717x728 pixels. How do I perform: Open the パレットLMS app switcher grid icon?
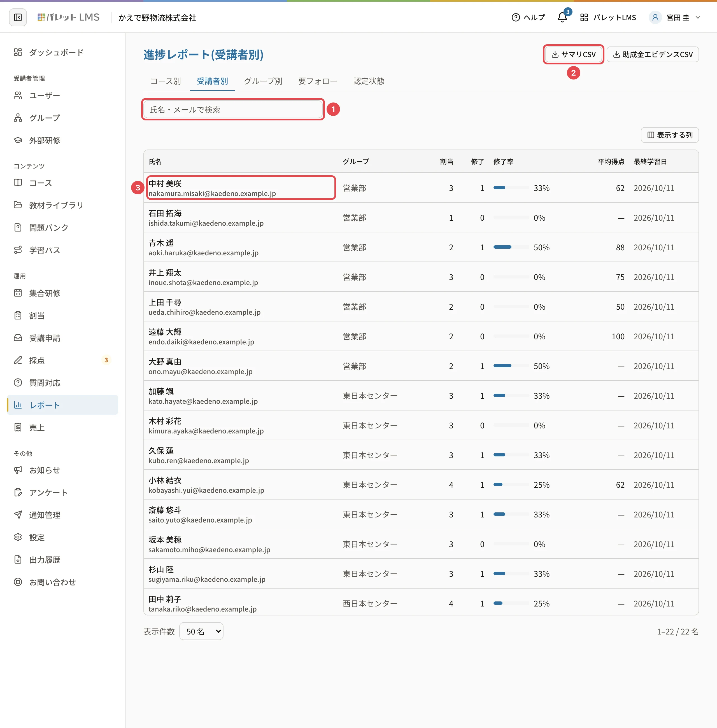[584, 17]
